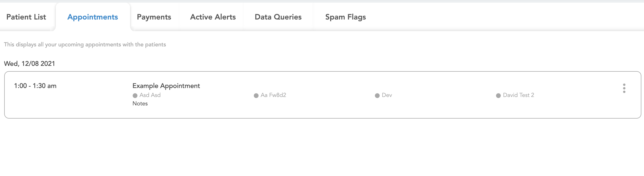The image size is (644, 176).
Task: Click the Wed, 12/08 2021 date heading
Action: pyautogui.click(x=29, y=64)
